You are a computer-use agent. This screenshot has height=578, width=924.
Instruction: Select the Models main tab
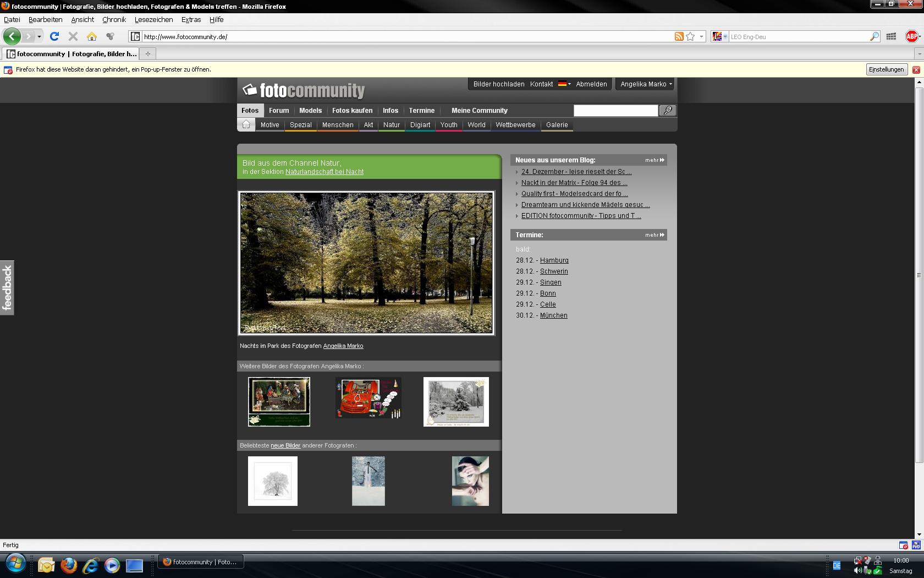[x=310, y=111]
